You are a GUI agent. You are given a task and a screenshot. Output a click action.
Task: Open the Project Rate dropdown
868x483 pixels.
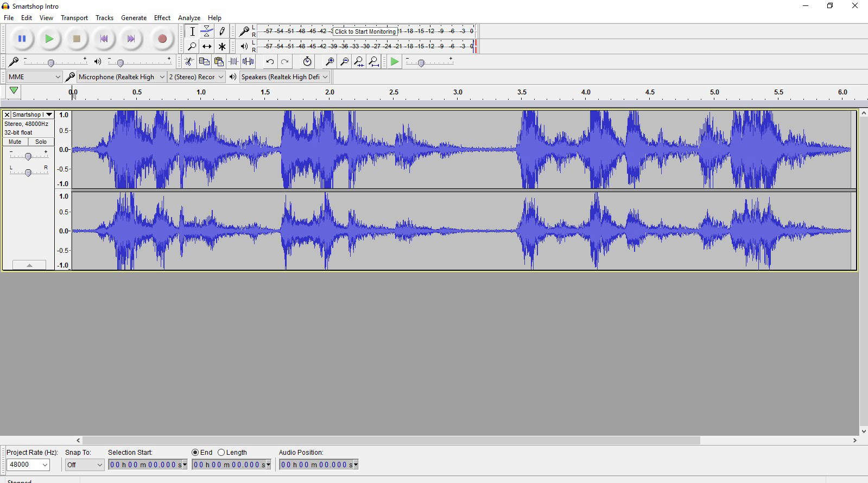pos(28,465)
